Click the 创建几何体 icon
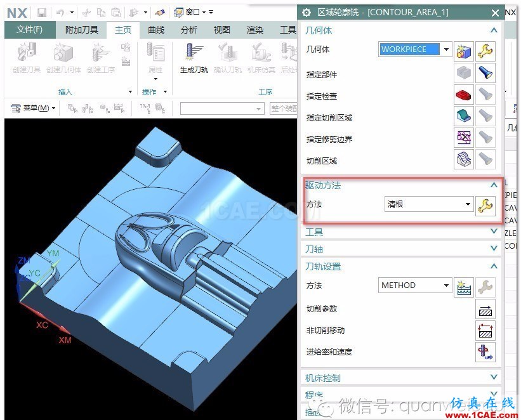This screenshot has width=521, height=420. [63, 52]
